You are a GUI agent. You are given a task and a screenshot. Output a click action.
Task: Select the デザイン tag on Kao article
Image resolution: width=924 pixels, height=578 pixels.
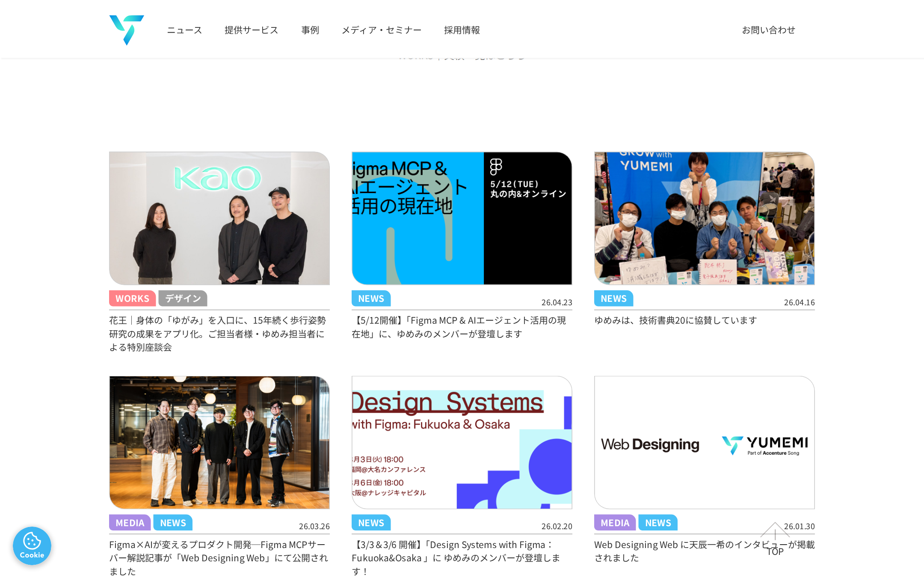click(183, 298)
